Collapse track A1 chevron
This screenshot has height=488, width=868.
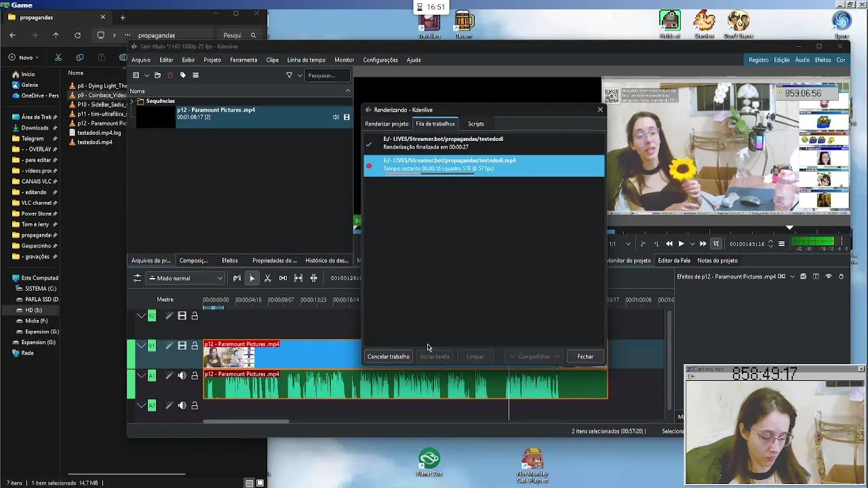pos(141,375)
